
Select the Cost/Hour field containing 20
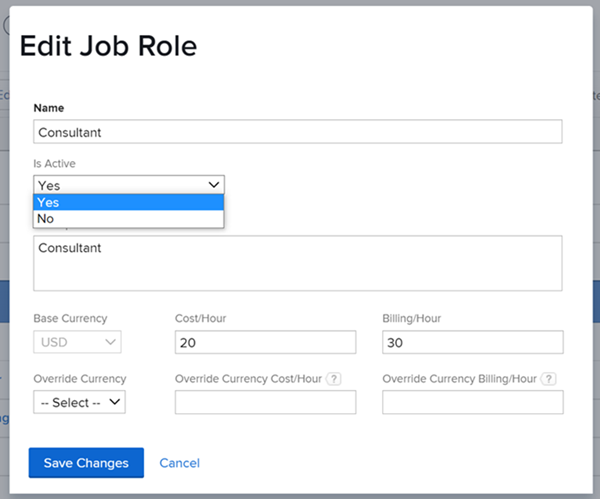click(265, 343)
